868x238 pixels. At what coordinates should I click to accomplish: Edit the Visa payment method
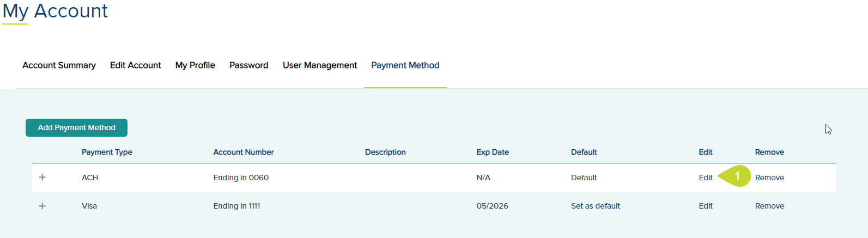[x=706, y=206]
